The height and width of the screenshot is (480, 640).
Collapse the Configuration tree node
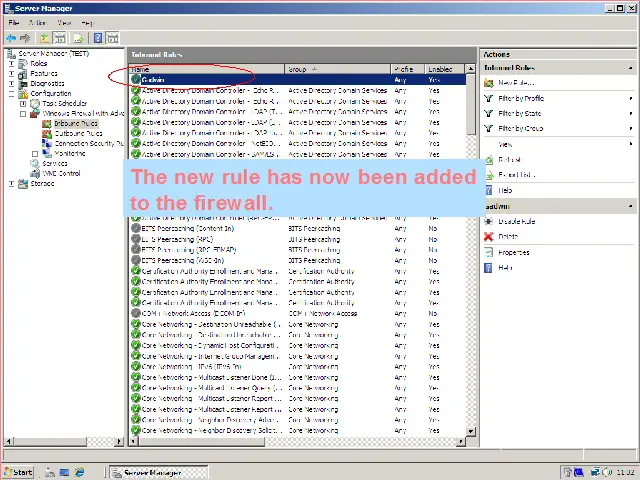pyautogui.click(x=12, y=93)
